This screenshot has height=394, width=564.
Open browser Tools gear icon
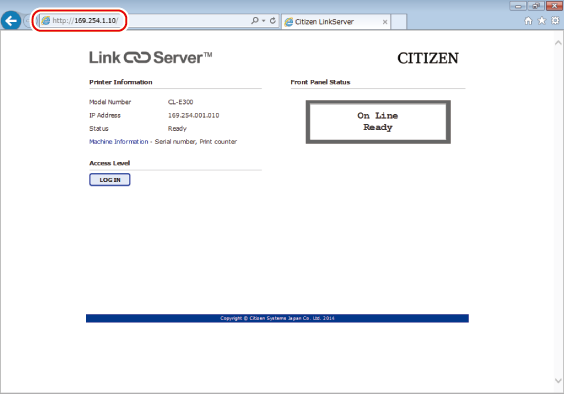555,21
